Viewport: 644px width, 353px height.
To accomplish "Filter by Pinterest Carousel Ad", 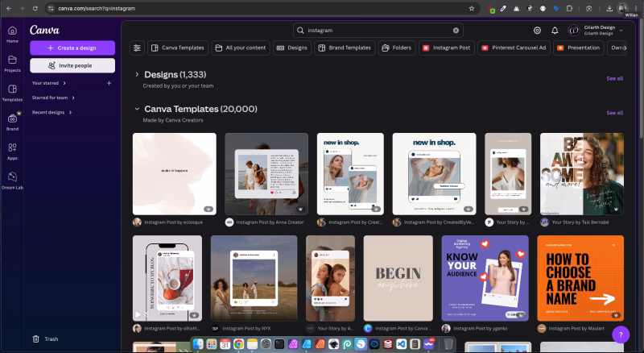I will 514,48.
